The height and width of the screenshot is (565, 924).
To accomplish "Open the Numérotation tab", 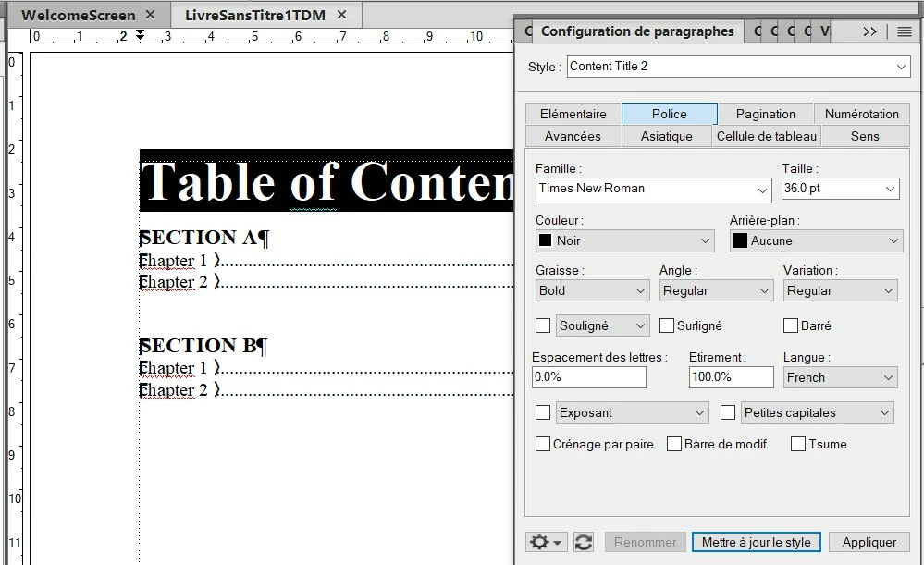I will click(x=861, y=114).
